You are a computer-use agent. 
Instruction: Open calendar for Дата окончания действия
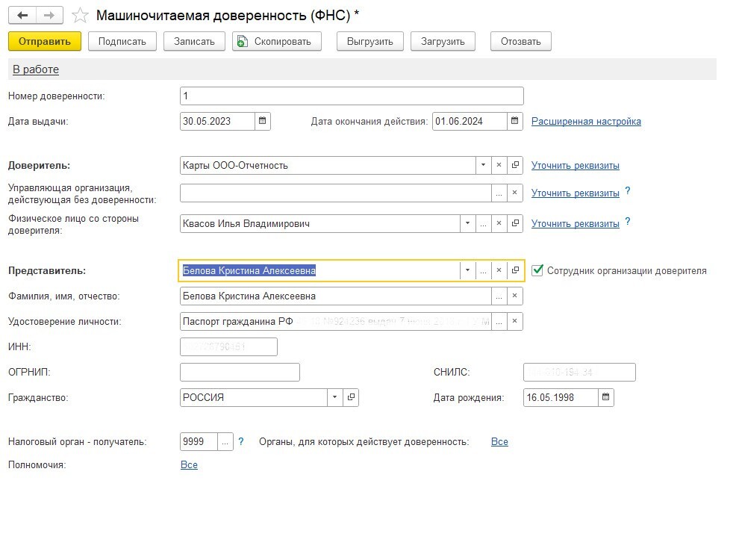click(515, 121)
